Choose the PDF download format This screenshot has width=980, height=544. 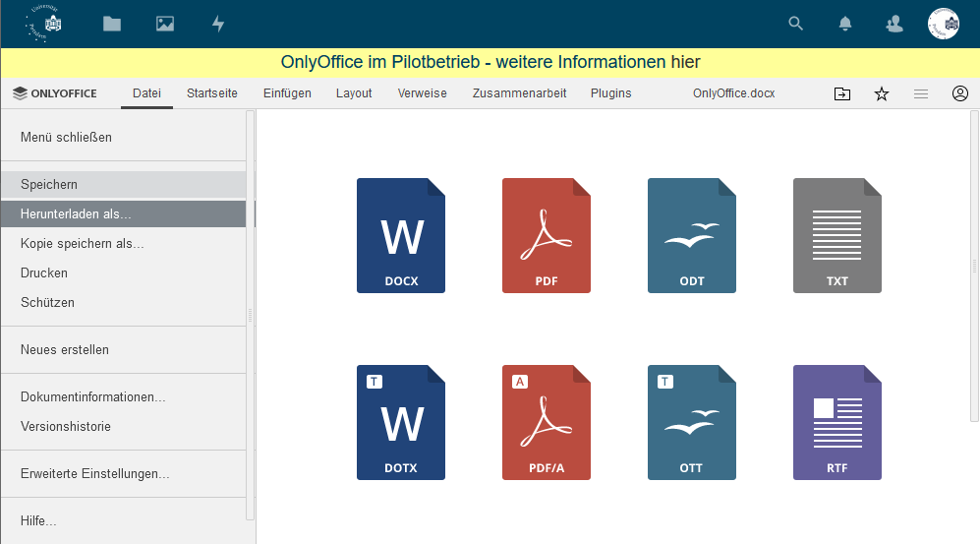[x=547, y=236]
